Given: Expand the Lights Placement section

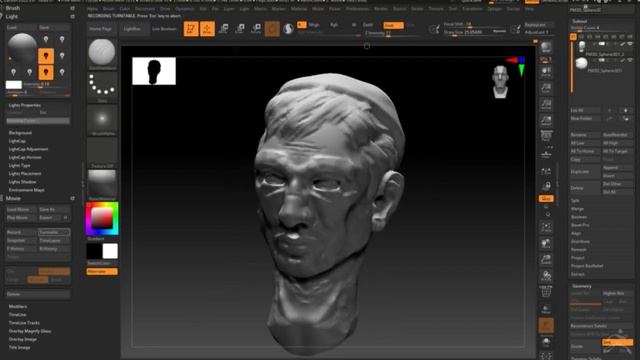Looking at the screenshot, I should tap(25, 174).
